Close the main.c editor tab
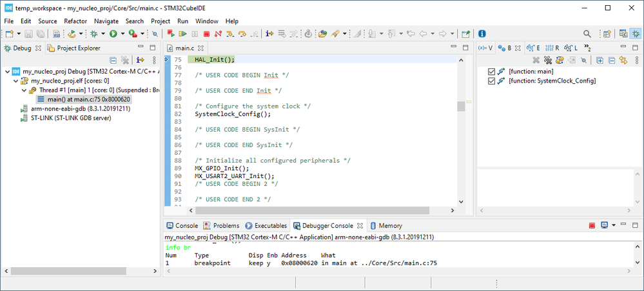Viewport: 644px width, 291px height. (x=201, y=48)
